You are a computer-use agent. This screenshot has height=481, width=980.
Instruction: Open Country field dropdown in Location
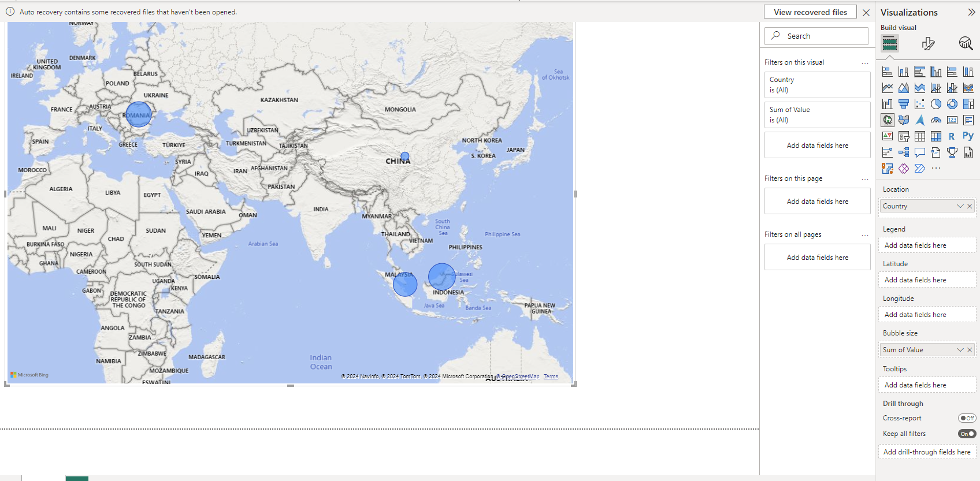(960, 206)
